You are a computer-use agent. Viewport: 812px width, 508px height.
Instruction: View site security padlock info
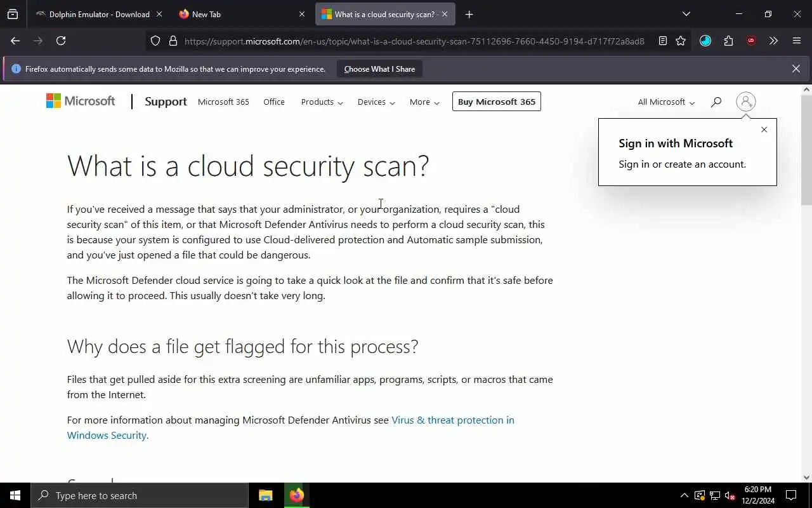173,41
